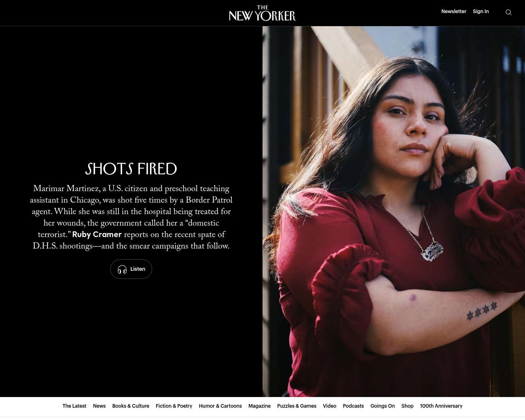Click the Listen button

coord(131,269)
